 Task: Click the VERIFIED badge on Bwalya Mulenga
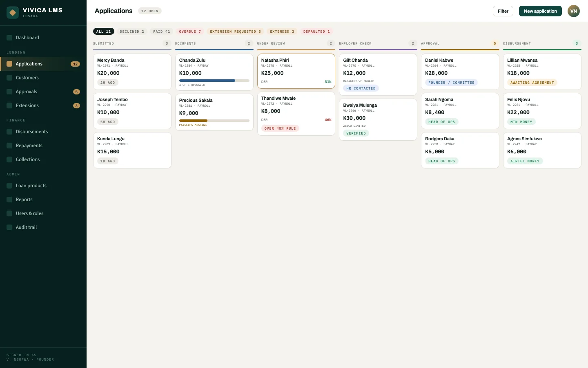tap(356, 133)
